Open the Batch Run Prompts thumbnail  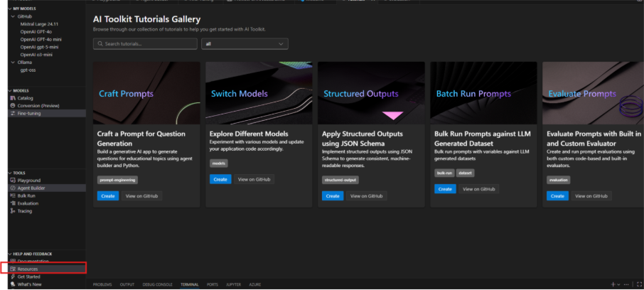tap(483, 93)
